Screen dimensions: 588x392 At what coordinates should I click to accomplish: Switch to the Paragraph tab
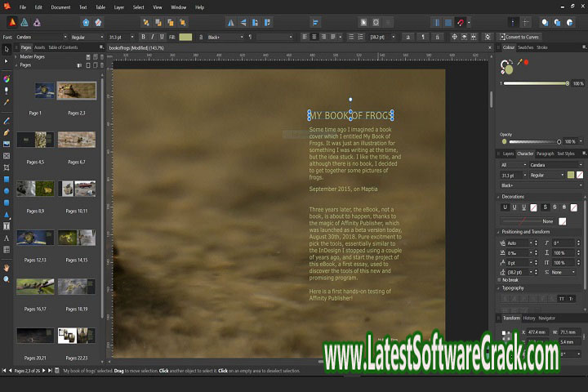click(545, 154)
